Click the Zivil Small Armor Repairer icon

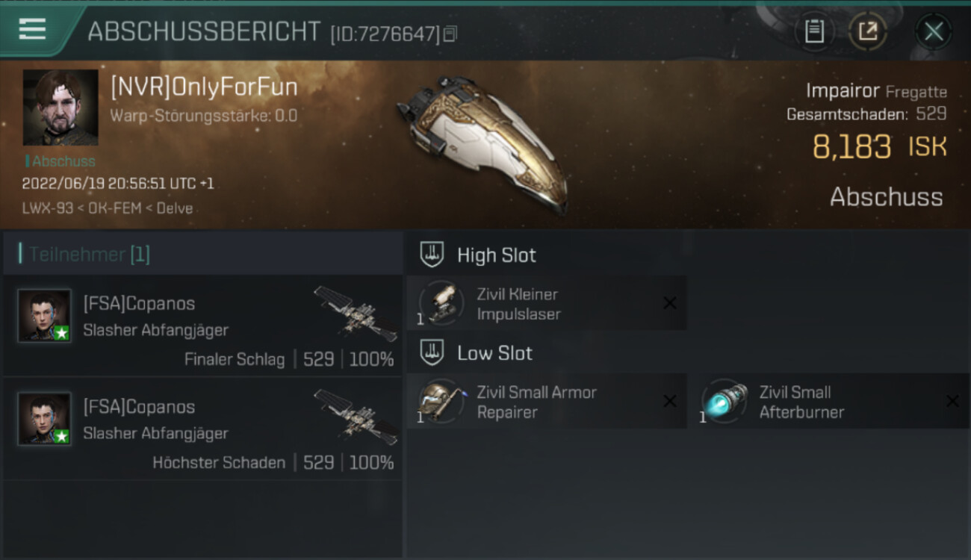pyautogui.click(x=441, y=401)
